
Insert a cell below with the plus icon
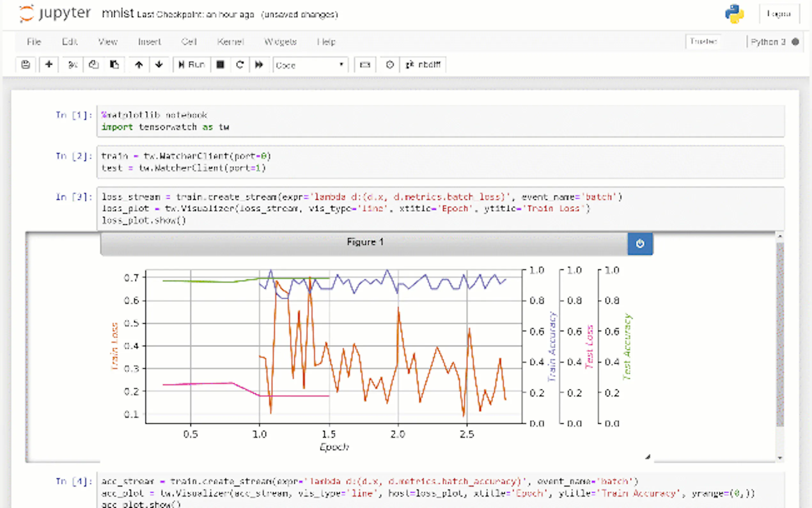[49, 65]
